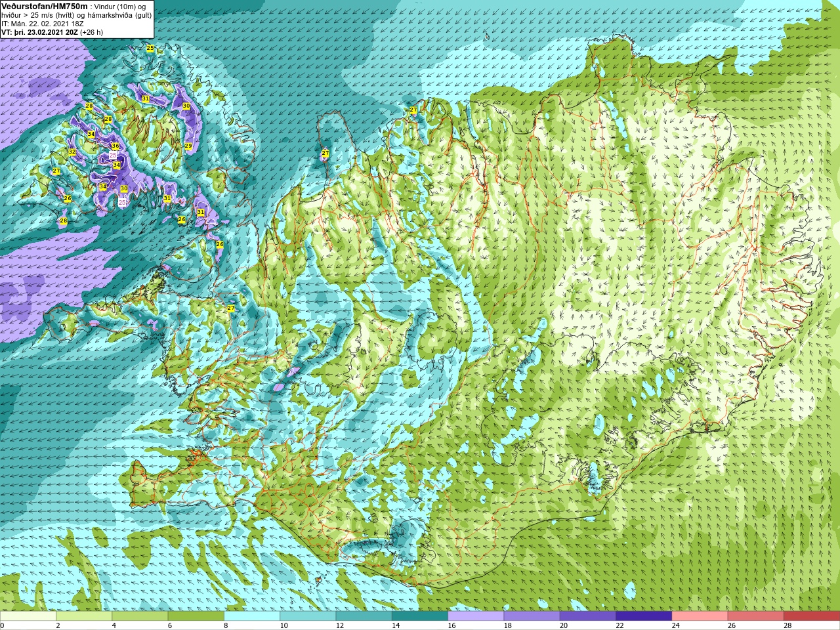Select the legend scale number 14
This screenshot has height=630, width=840.
coord(396,625)
